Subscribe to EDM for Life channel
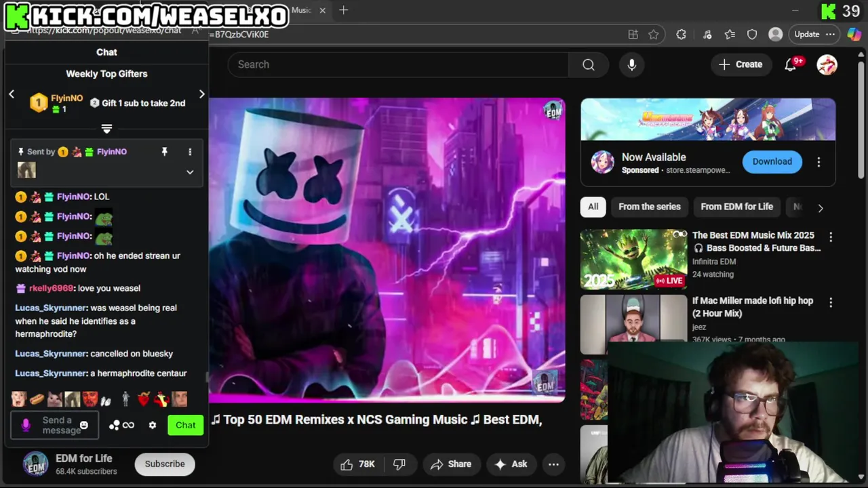The height and width of the screenshot is (488, 868). tap(165, 464)
